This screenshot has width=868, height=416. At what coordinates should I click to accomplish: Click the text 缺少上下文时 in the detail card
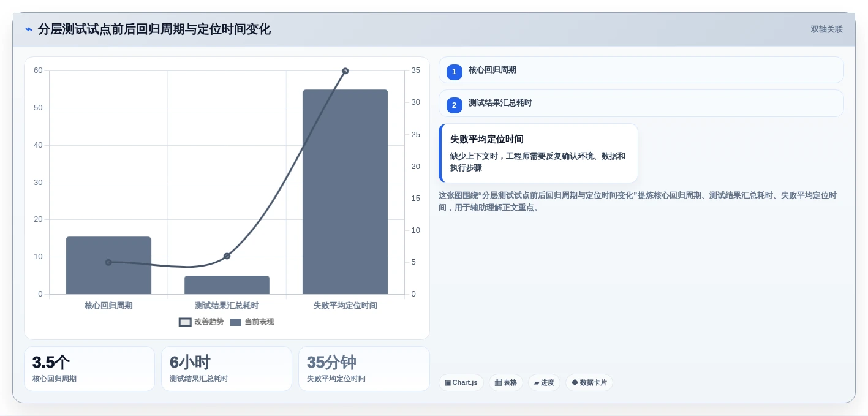475,156
